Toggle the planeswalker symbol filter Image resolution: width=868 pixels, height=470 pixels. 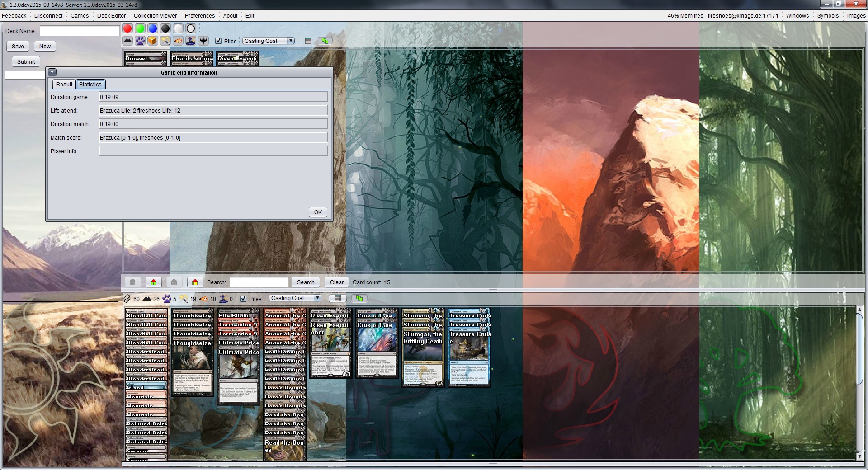203,41
